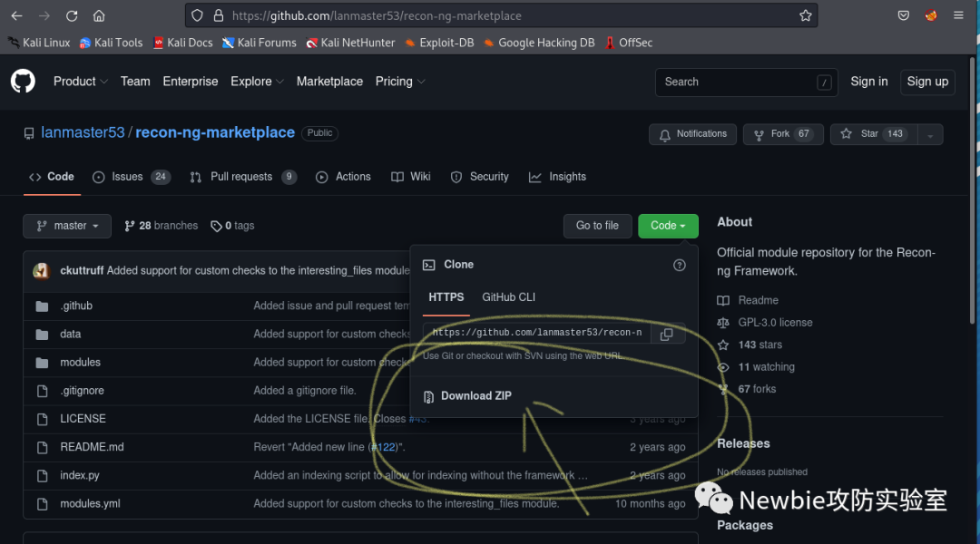Viewport: 980px width, 544px height.
Task: Open the 67 forks link
Action: 747,389
